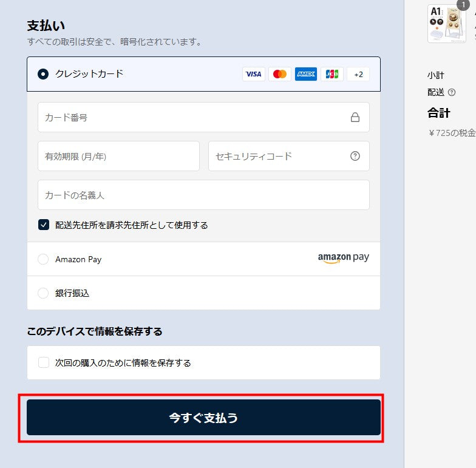Image resolution: width=476 pixels, height=468 pixels.
Task: Click the lock icon in card number field
Action: 355,117
